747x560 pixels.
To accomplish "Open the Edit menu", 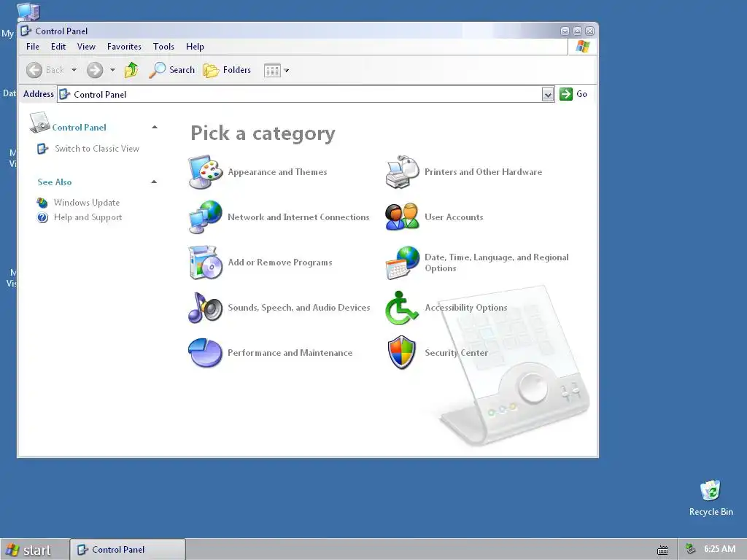I will pos(58,46).
